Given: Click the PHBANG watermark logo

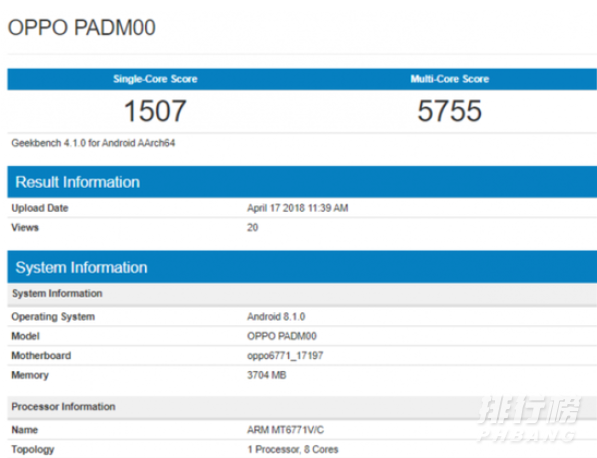Looking at the screenshot, I should [528, 419].
